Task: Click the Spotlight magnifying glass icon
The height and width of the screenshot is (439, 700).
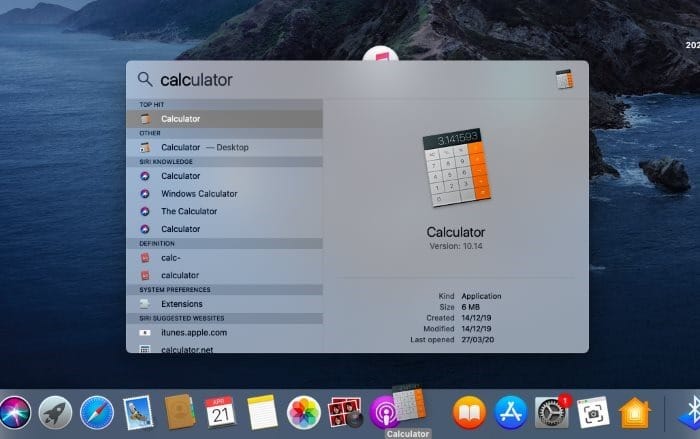Action: point(145,79)
